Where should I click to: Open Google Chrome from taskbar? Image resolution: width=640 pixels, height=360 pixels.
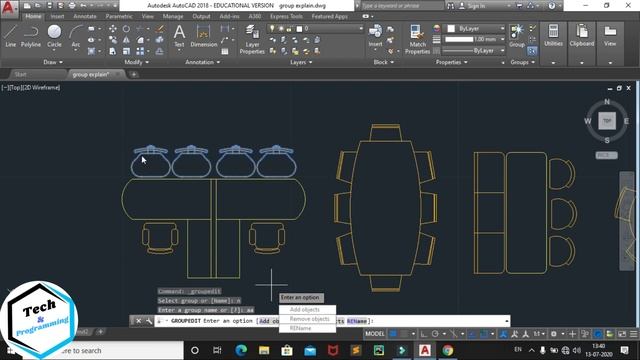[x=447, y=350]
